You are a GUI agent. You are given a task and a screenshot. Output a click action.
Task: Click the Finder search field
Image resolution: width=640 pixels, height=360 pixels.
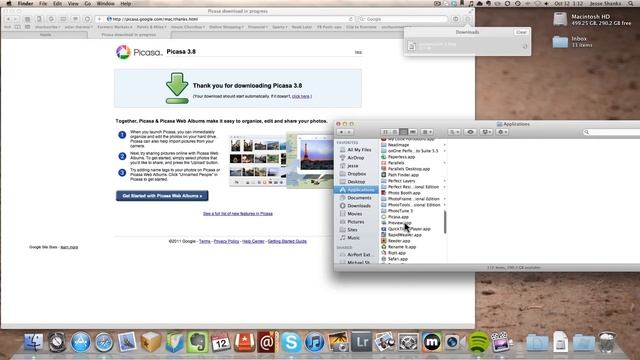[611, 132]
